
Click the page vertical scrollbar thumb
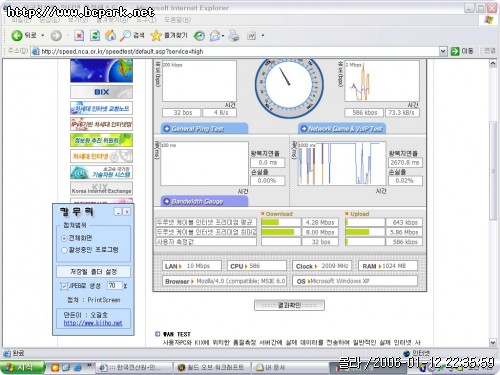(493, 171)
